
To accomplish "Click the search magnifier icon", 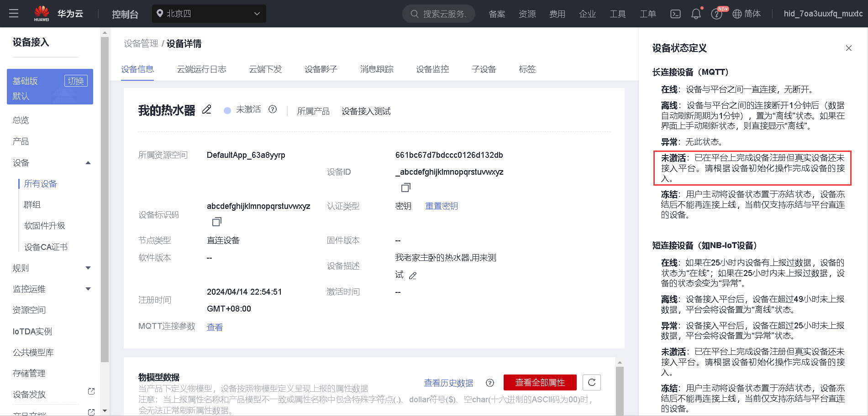I will tap(415, 14).
